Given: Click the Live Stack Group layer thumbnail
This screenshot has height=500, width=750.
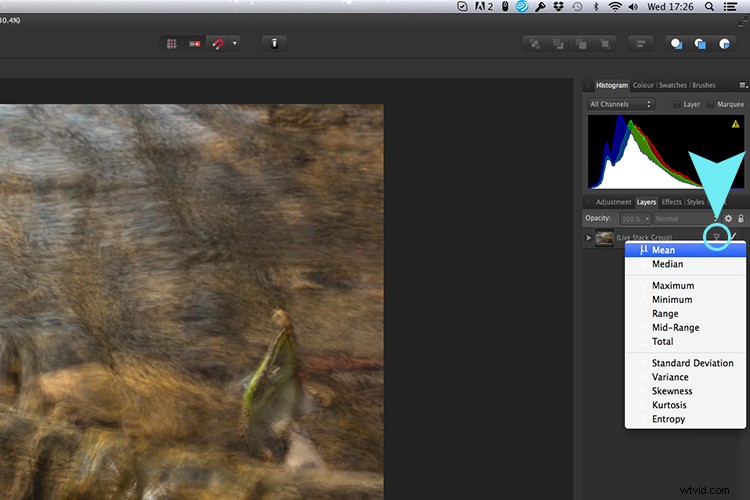Looking at the screenshot, I should click(604, 238).
